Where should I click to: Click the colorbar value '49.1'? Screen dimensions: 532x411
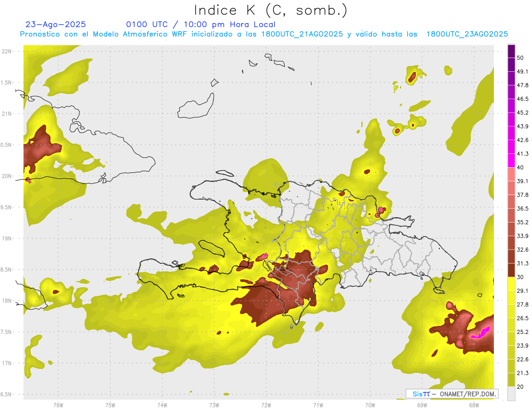(522, 71)
